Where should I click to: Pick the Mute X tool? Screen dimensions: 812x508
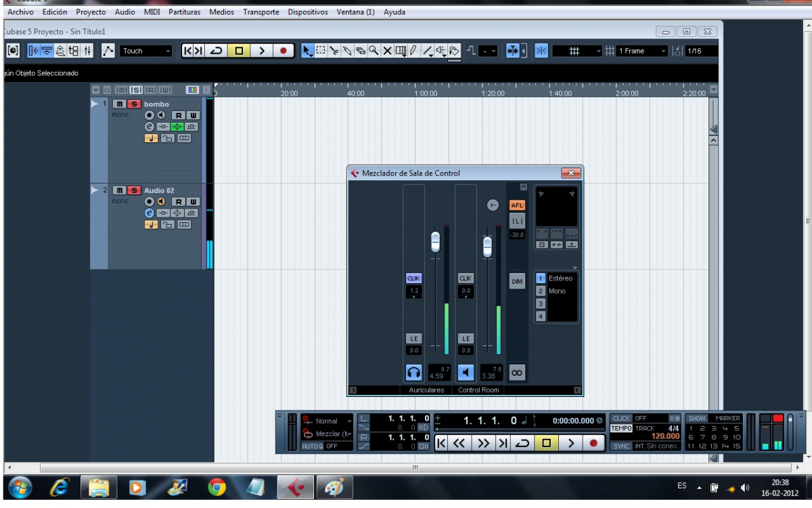pyautogui.click(x=387, y=51)
